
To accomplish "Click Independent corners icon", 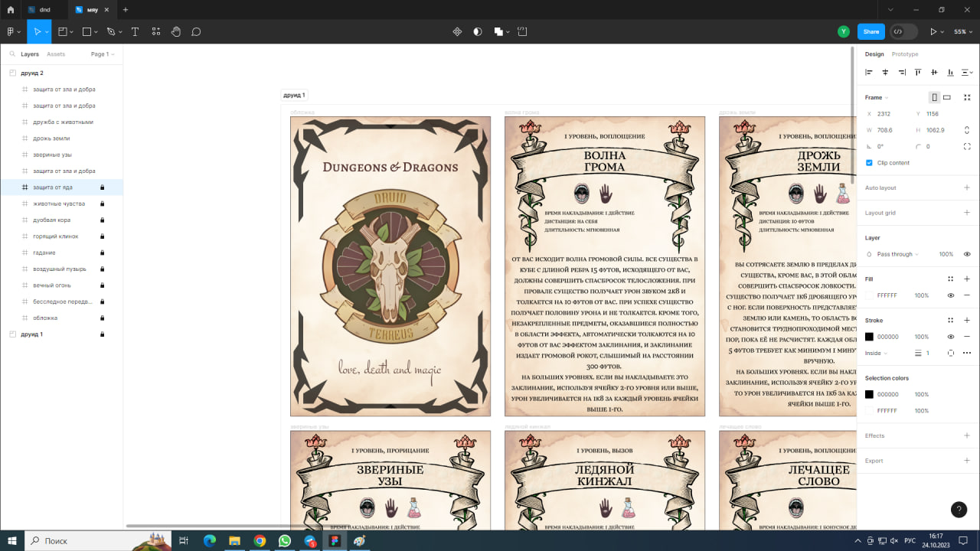I will [967, 146].
